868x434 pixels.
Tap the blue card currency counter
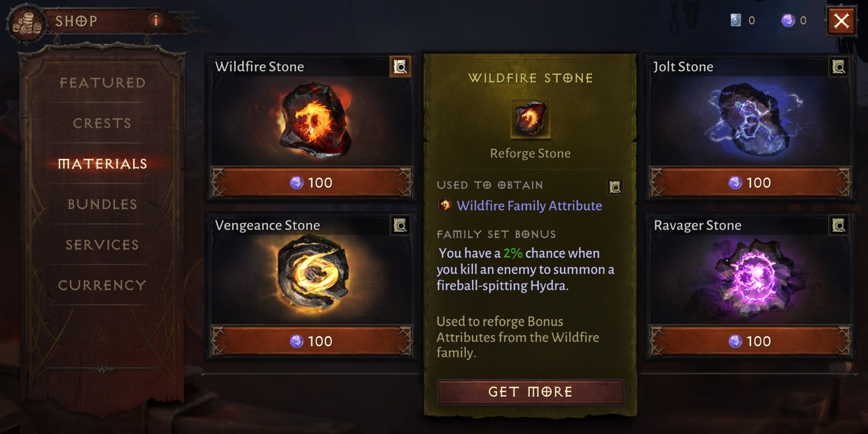pyautogui.click(x=742, y=20)
